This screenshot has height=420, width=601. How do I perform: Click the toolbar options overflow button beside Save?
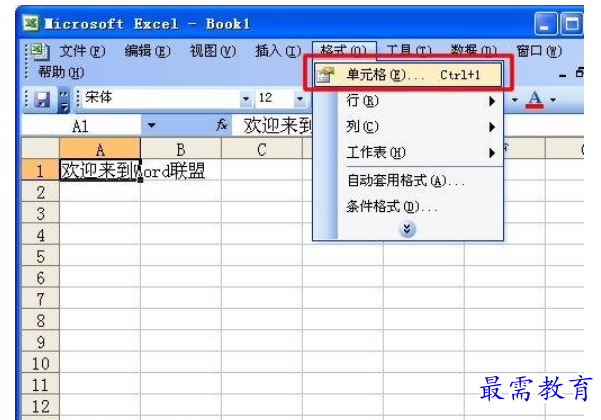64,100
